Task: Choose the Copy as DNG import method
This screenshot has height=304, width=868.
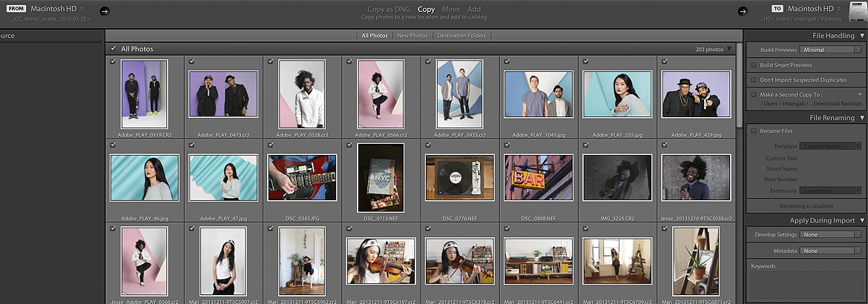Action: [x=389, y=10]
